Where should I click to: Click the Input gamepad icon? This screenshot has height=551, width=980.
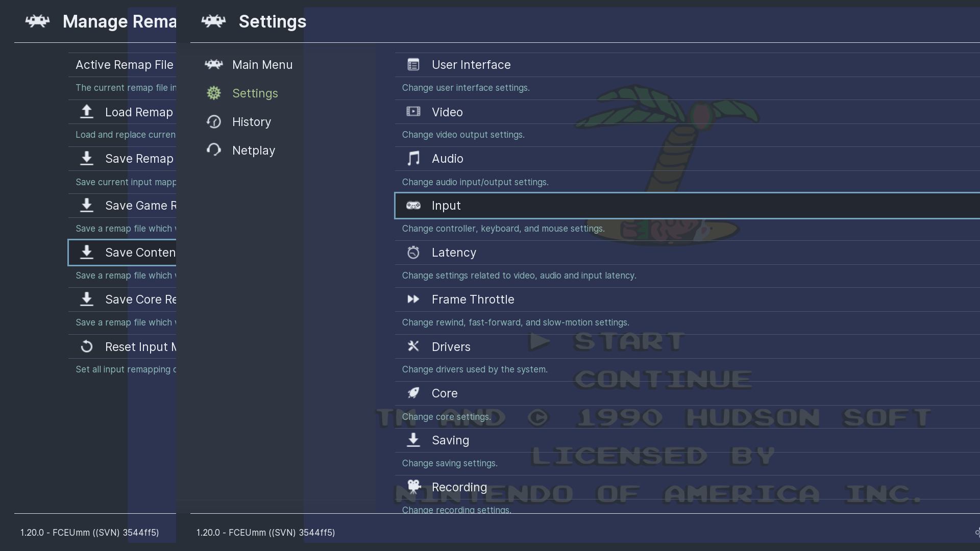point(413,206)
